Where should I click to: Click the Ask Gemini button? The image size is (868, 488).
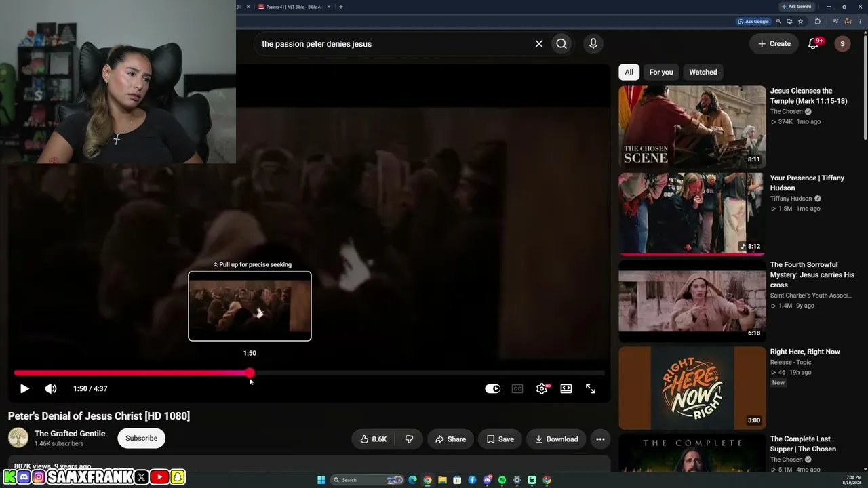pyautogui.click(x=796, y=7)
